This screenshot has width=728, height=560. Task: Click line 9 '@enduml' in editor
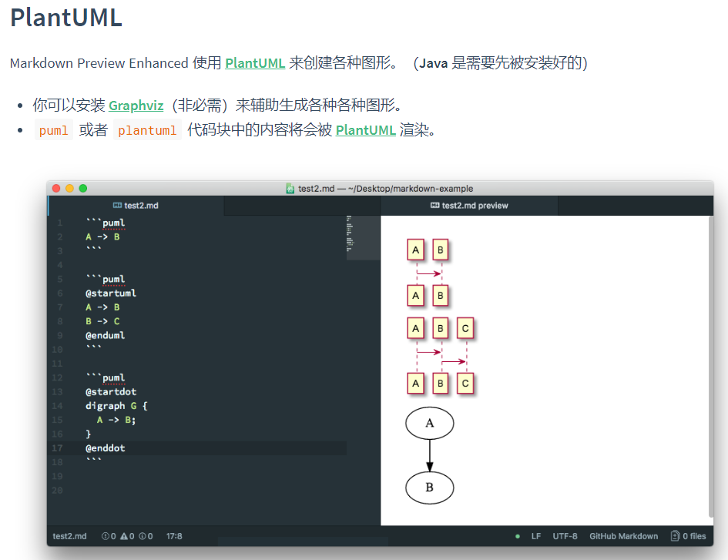(105, 335)
